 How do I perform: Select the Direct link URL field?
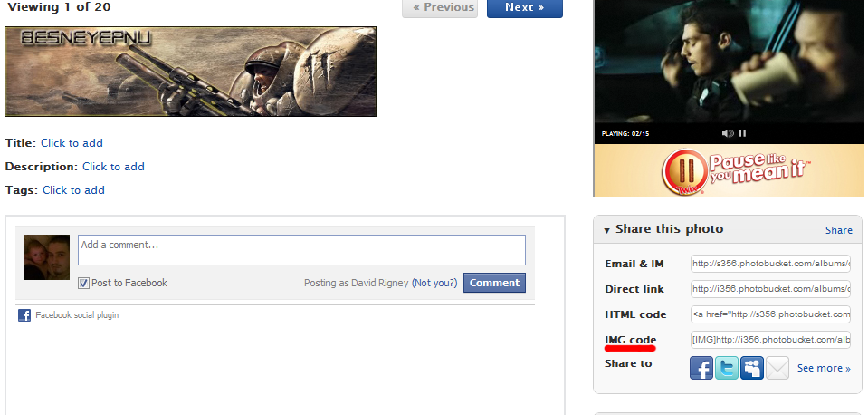click(770, 289)
